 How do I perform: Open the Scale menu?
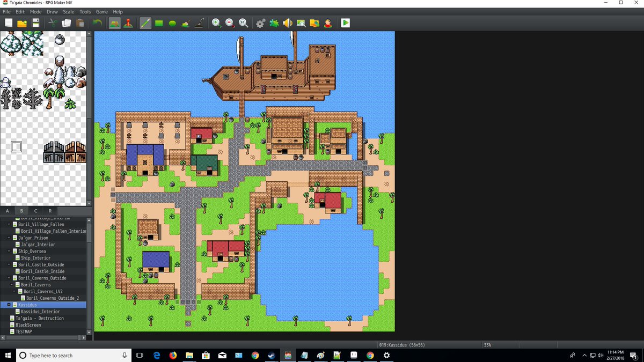coord(69,12)
